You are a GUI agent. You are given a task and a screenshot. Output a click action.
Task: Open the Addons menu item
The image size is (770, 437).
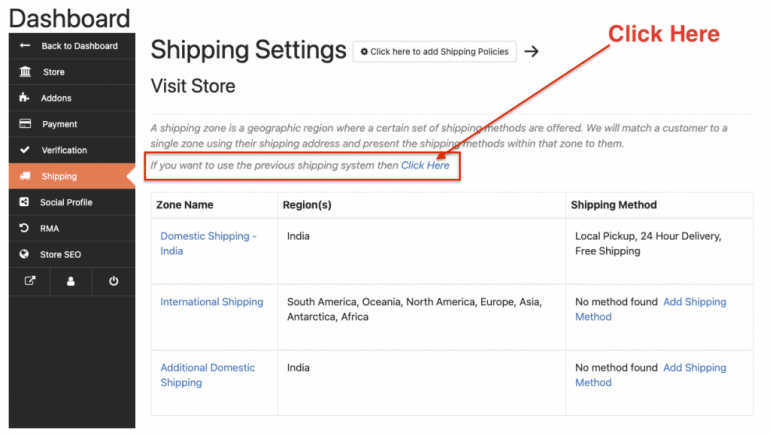[72, 98]
